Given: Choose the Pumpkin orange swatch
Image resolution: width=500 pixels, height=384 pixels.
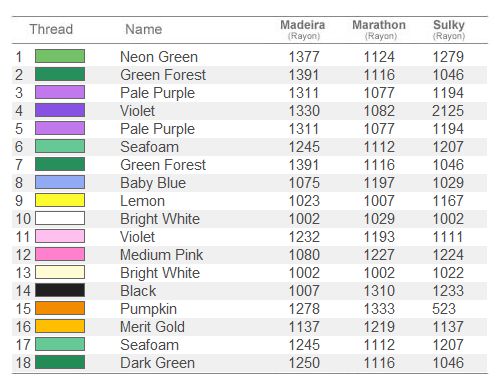Looking at the screenshot, I should pyautogui.click(x=60, y=308).
